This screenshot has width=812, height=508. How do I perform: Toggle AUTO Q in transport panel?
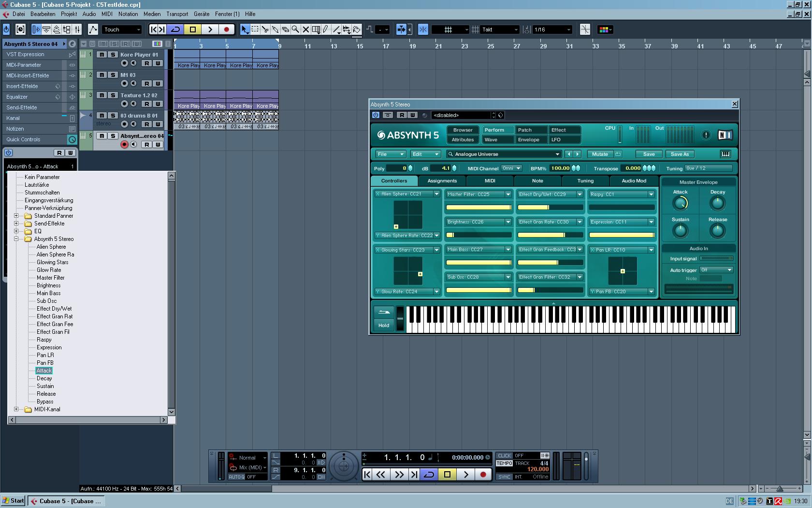point(236,477)
